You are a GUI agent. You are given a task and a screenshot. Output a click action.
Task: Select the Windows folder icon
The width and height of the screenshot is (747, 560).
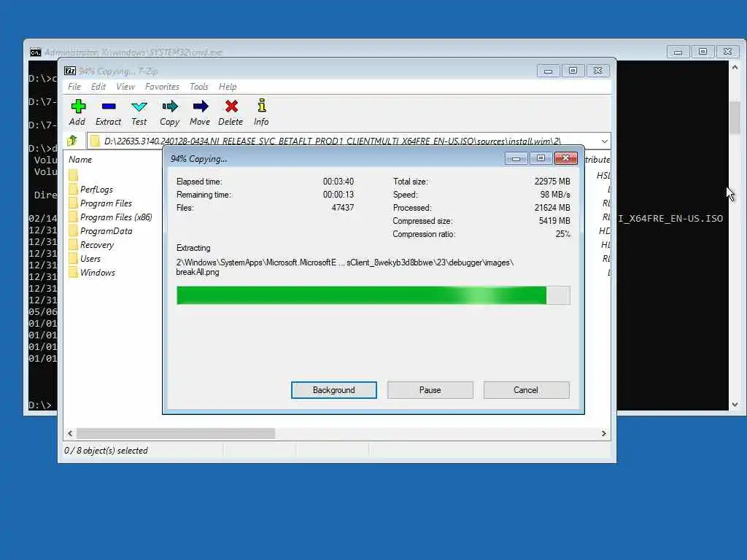point(73,273)
